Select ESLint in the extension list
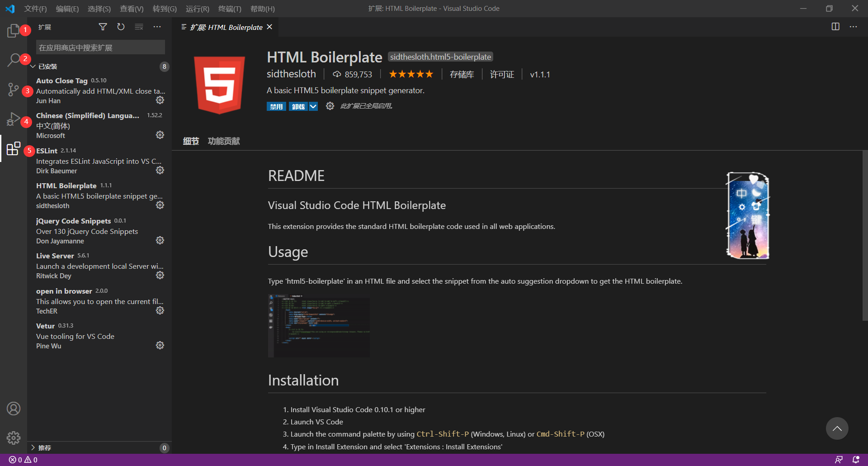 pyautogui.click(x=99, y=161)
